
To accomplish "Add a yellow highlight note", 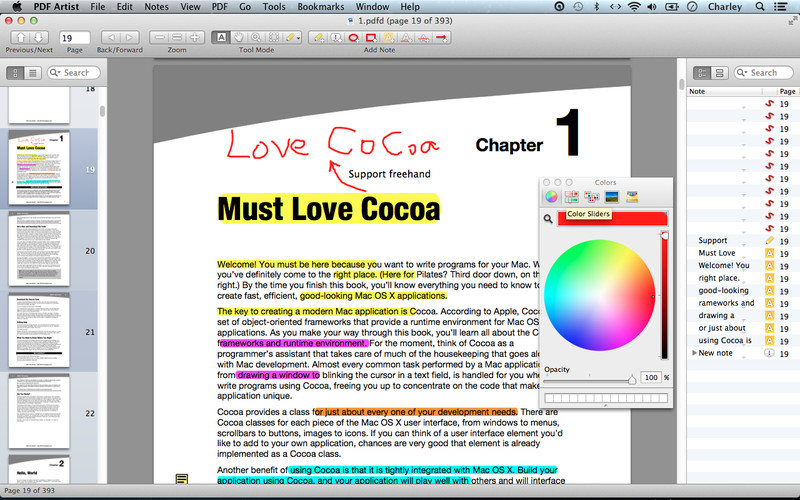I will coord(388,37).
